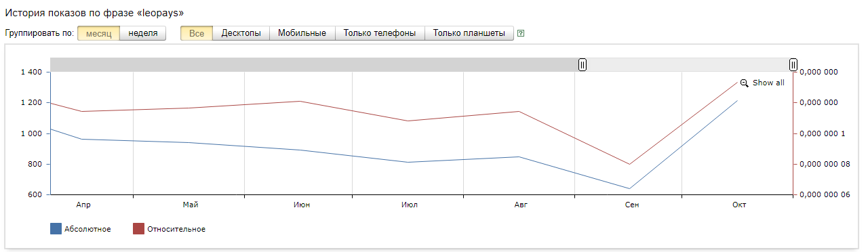Click the Окт axis label

(739, 205)
